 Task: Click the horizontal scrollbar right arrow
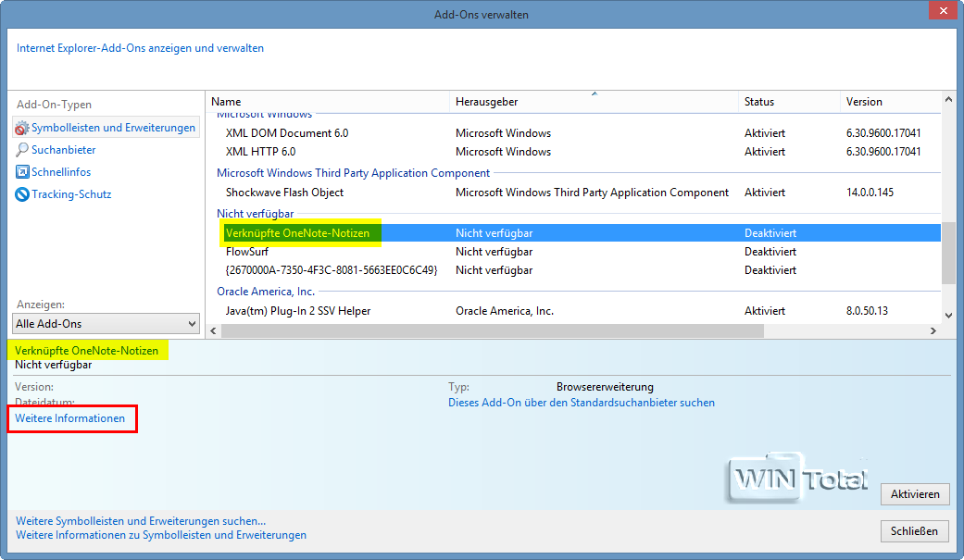point(933,331)
